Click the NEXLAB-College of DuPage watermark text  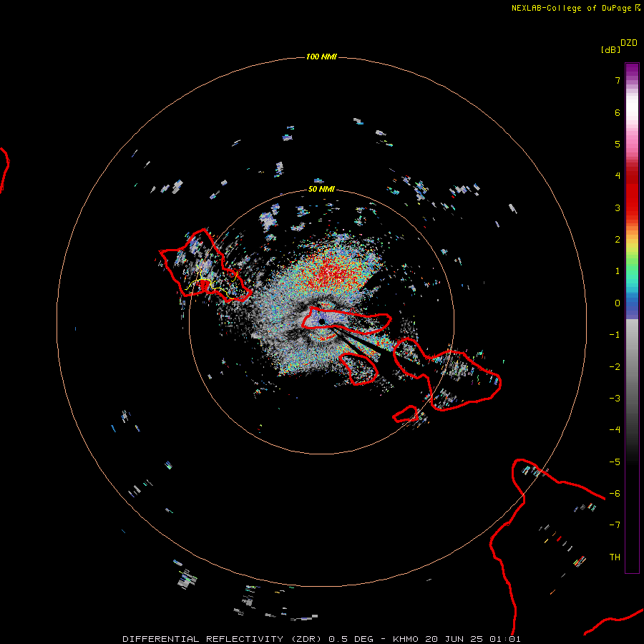click(x=576, y=8)
